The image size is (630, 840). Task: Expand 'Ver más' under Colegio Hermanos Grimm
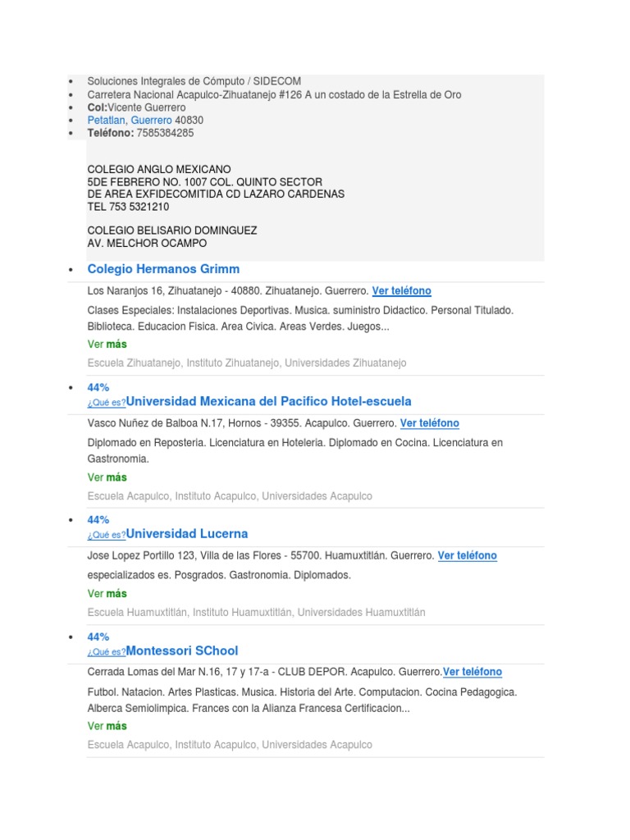pyautogui.click(x=107, y=345)
